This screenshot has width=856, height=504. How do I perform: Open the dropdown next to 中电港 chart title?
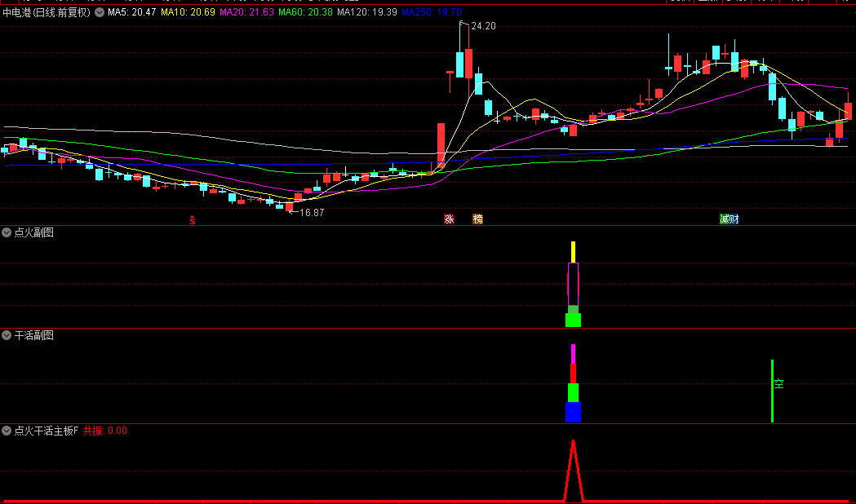point(100,12)
